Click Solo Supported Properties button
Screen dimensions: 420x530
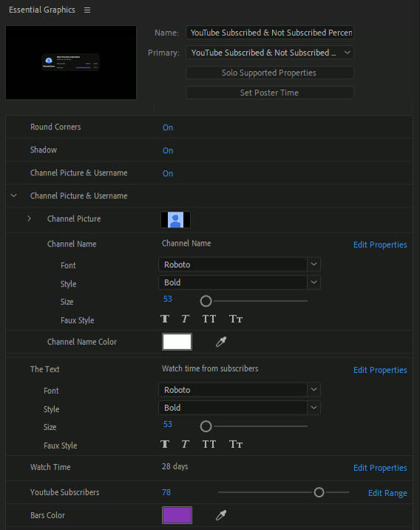point(270,73)
